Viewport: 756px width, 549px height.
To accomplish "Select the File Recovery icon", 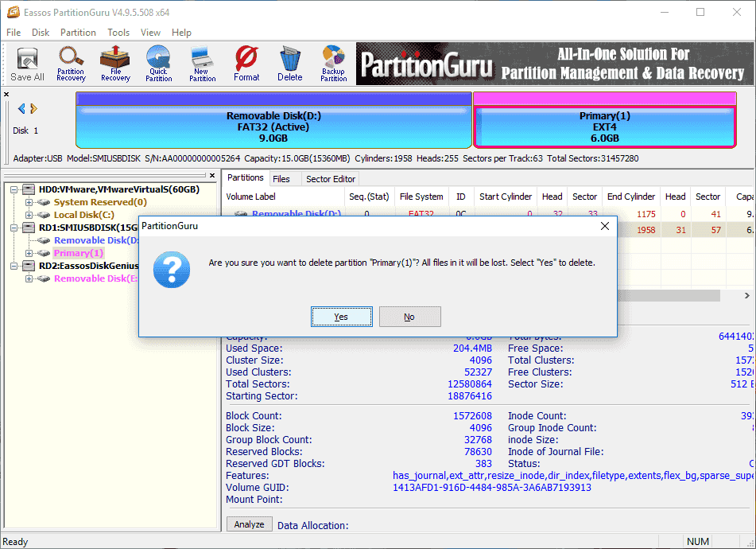I will pos(114,64).
